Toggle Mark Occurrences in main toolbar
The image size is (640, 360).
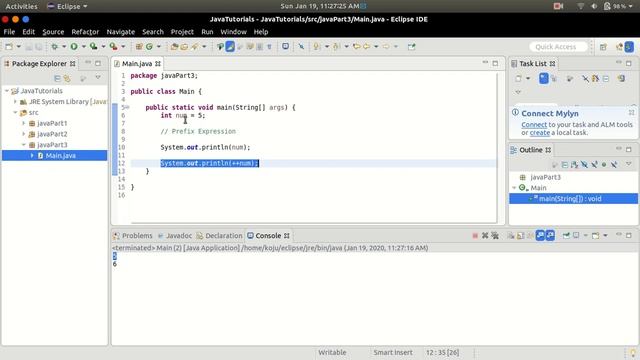click(230, 47)
